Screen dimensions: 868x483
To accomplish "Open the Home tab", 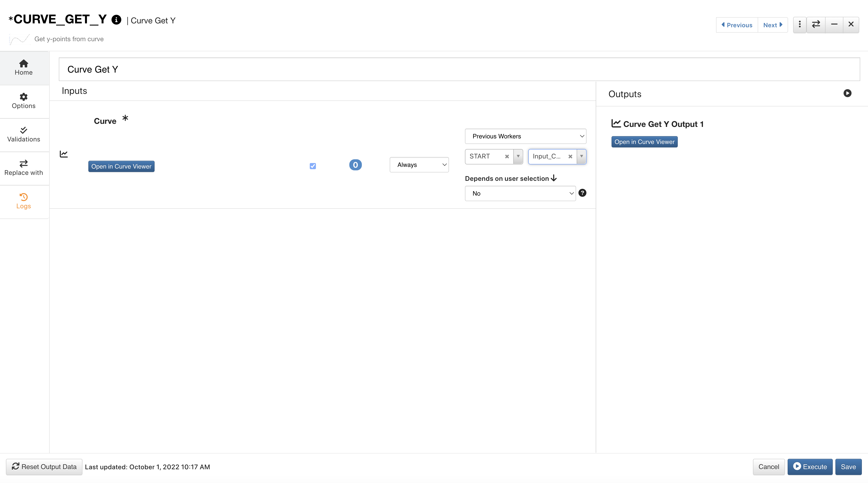I will point(24,68).
